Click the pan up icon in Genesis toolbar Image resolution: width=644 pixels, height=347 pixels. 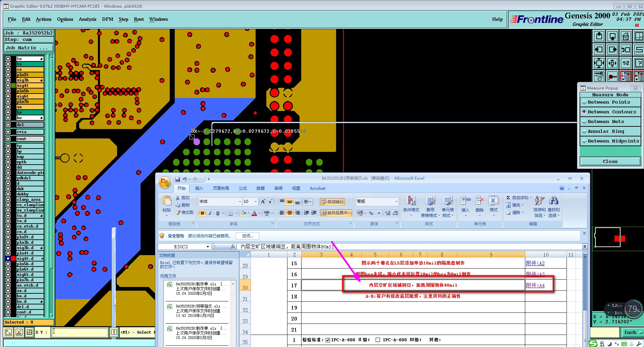[x=599, y=36]
